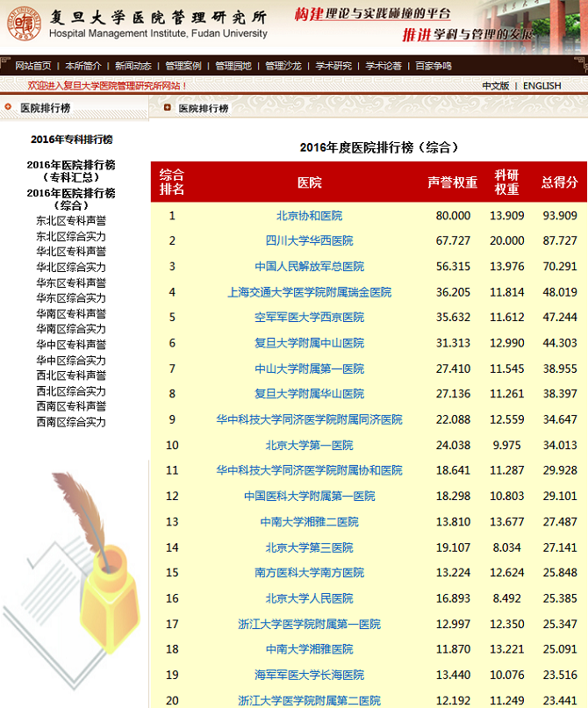The height and width of the screenshot is (708, 588).
Task: Open 网站首页 in the navigation bar
Action: 32,66
